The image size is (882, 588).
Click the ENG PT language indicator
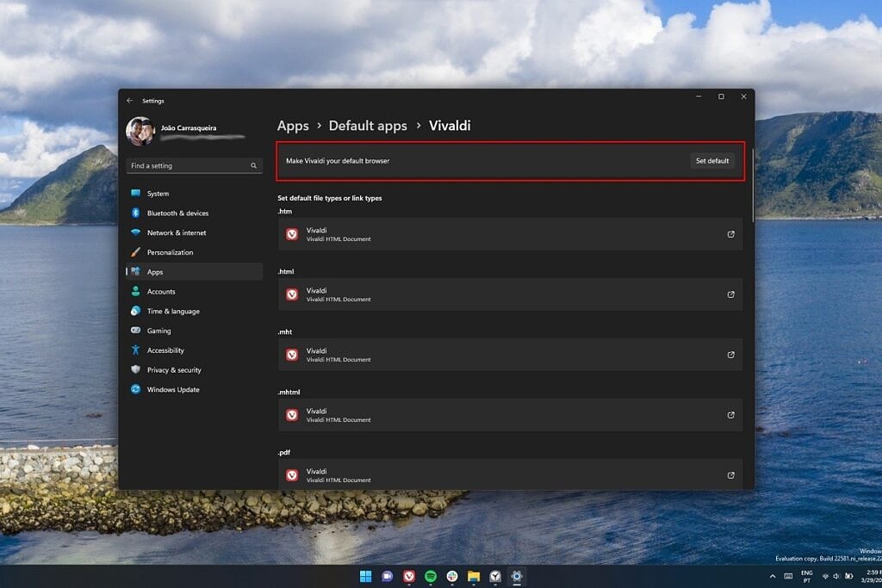click(806, 576)
